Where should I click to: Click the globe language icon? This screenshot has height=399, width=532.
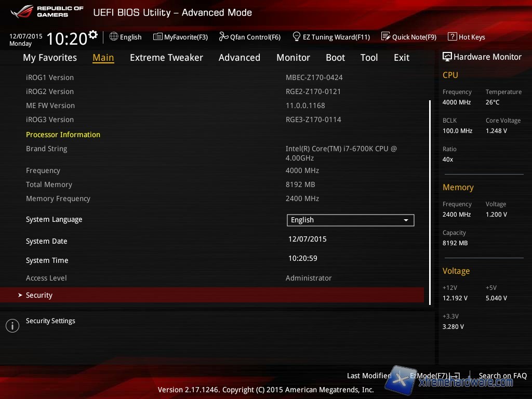pos(114,37)
